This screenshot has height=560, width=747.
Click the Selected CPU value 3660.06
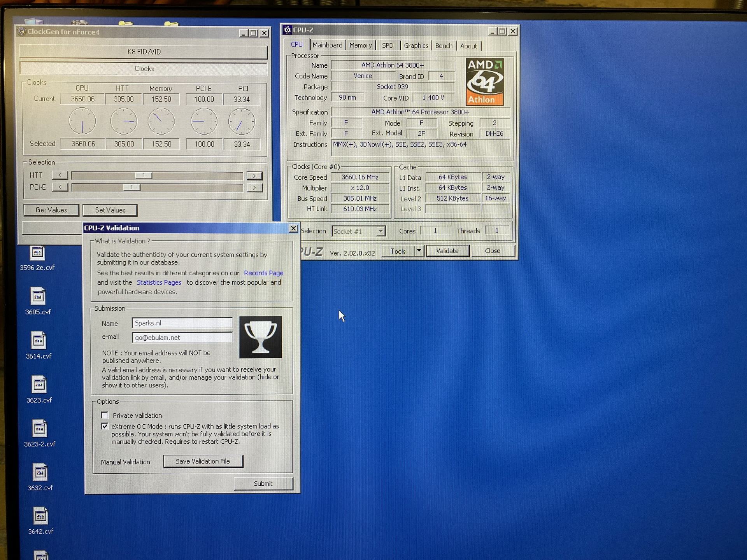tap(83, 144)
